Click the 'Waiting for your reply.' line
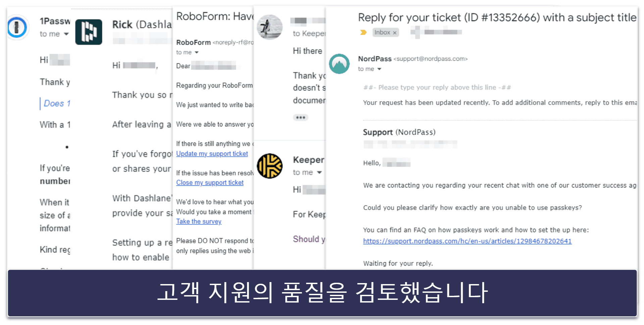This screenshot has height=325, width=644. pyautogui.click(x=398, y=263)
